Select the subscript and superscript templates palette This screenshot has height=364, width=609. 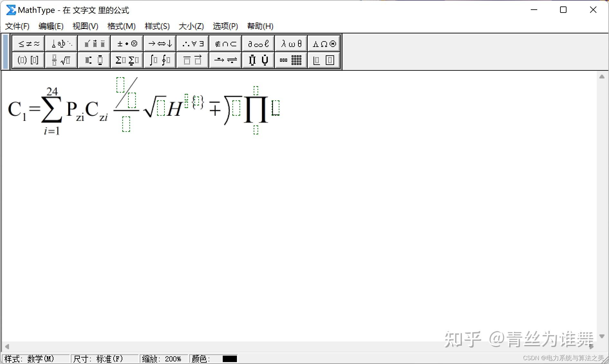point(94,60)
